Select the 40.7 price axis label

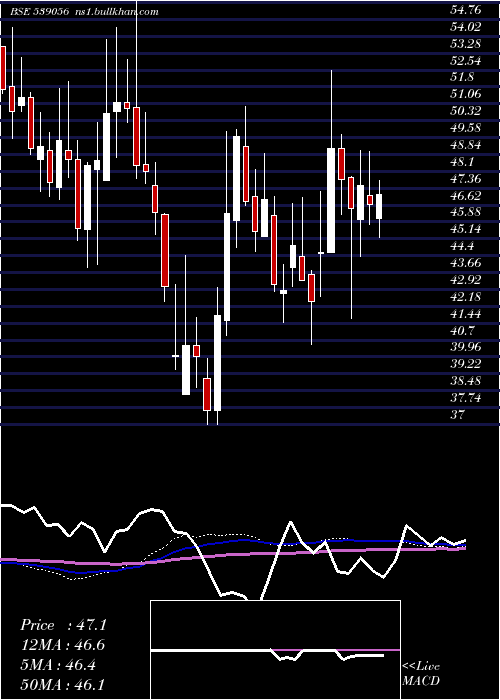coord(462,331)
